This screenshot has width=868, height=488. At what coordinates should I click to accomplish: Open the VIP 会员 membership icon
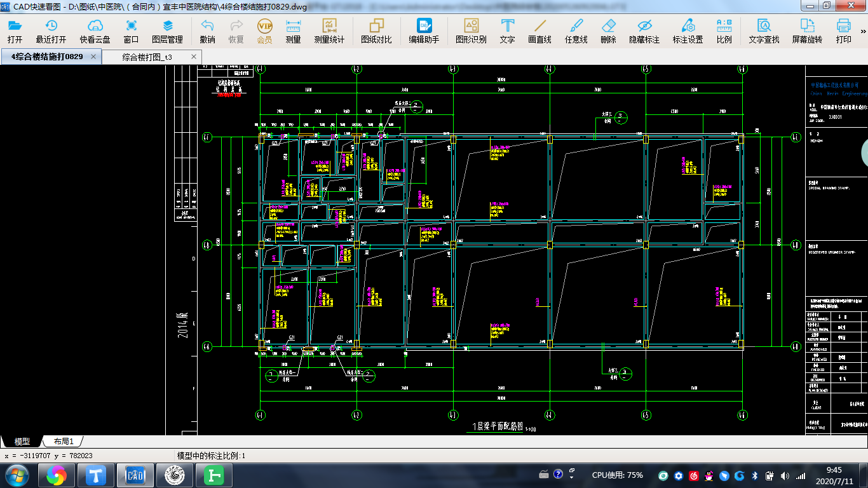pyautogui.click(x=264, y=30)
